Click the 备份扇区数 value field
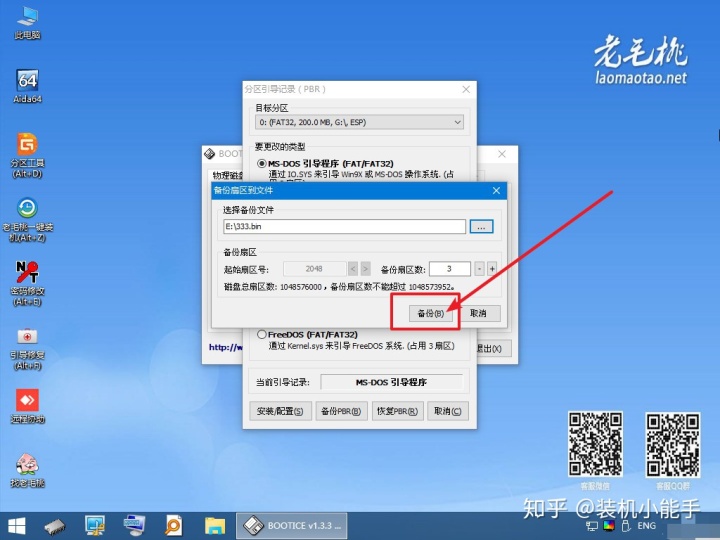720x540 pixels. pos(450,269)
